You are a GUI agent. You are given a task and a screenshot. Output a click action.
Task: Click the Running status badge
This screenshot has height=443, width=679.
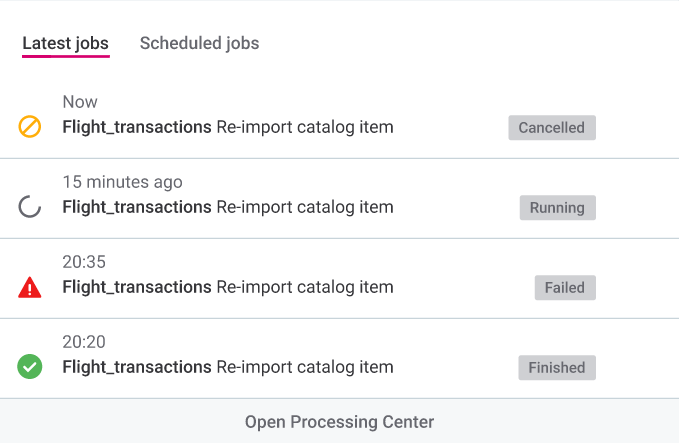(557, 208)
